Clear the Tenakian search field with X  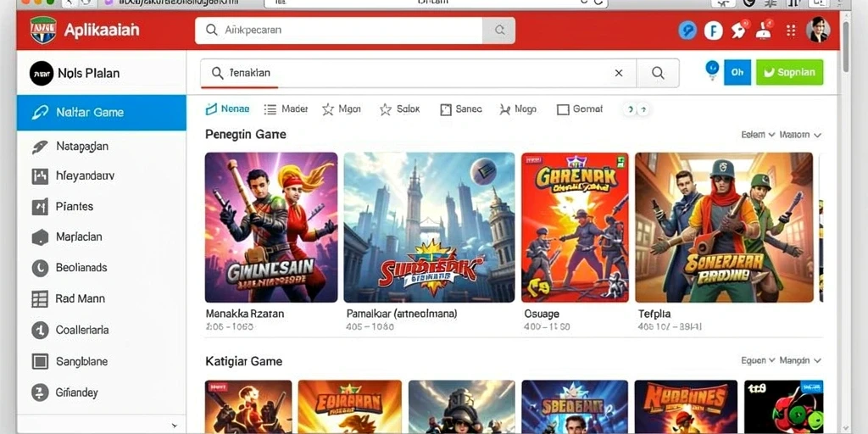coord(619,73)
